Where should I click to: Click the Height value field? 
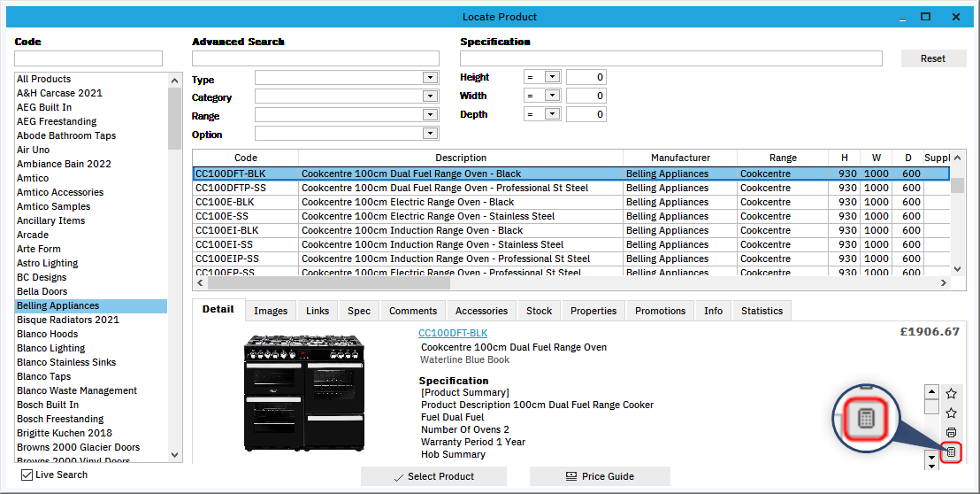point(586,78)
